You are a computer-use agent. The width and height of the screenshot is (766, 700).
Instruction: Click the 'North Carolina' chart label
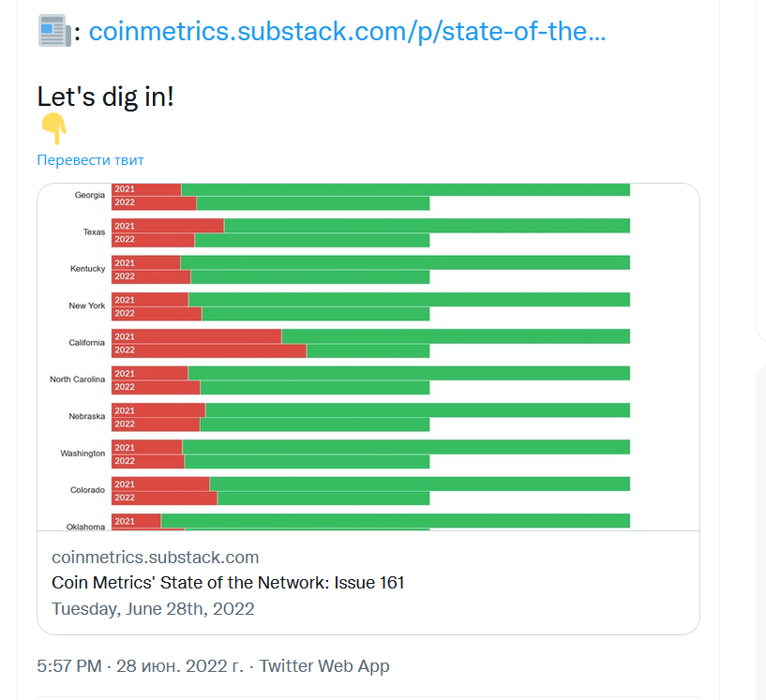[x=77, y=380]
